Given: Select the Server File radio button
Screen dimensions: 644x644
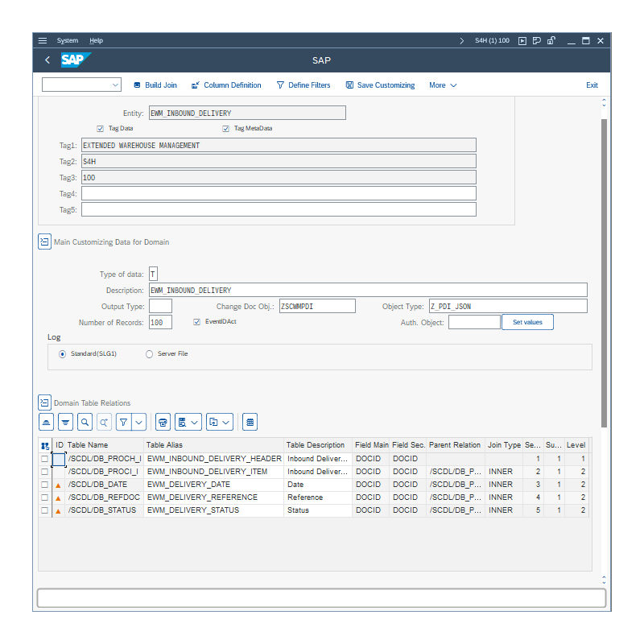Looking at the screenshot, I should [148, 353].
